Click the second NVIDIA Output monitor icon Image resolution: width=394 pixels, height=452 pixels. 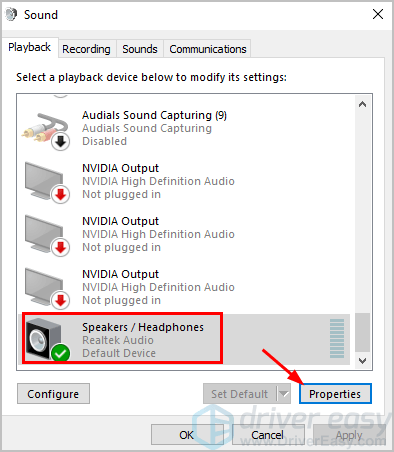(x=47, y=235)
